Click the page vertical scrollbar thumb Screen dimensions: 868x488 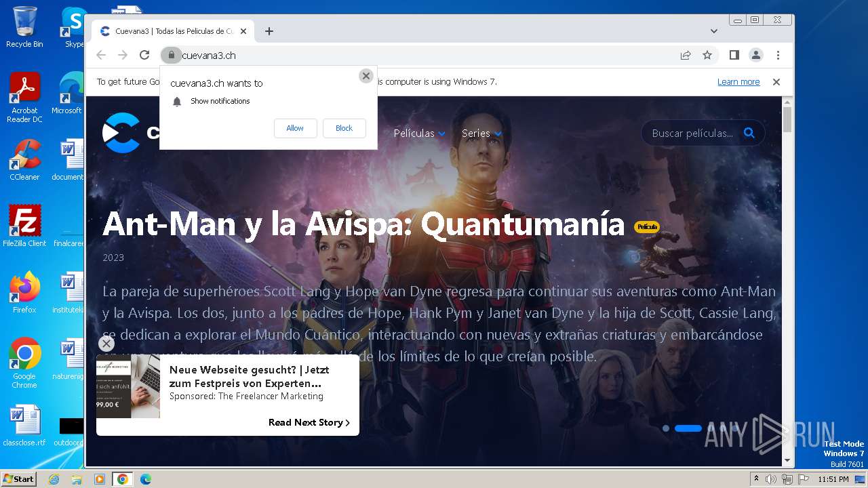787,119
